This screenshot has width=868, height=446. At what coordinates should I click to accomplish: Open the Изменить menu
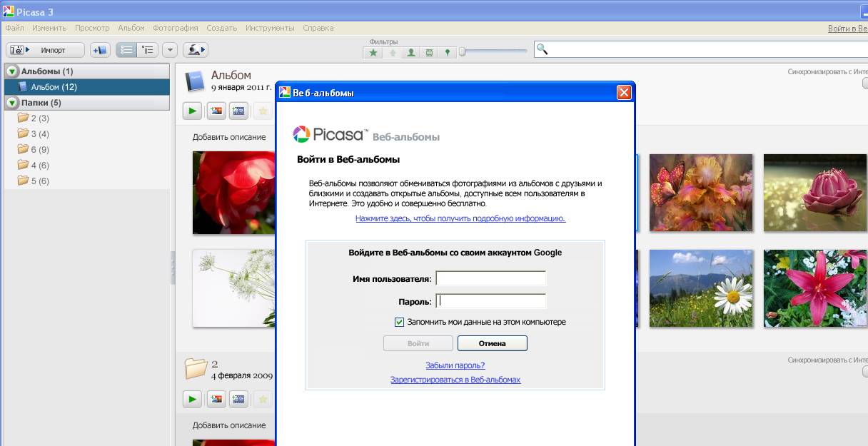pyautogui.click(x=49, y=28)
